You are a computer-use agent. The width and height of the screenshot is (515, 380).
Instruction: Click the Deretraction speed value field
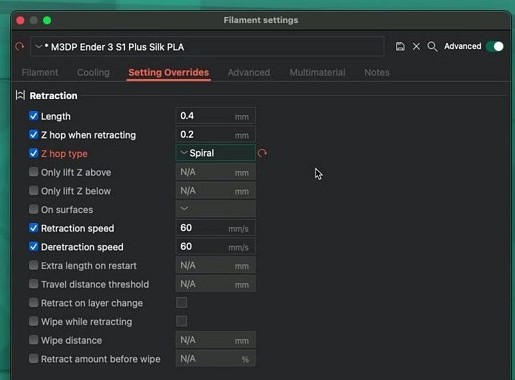click(216, 246)
